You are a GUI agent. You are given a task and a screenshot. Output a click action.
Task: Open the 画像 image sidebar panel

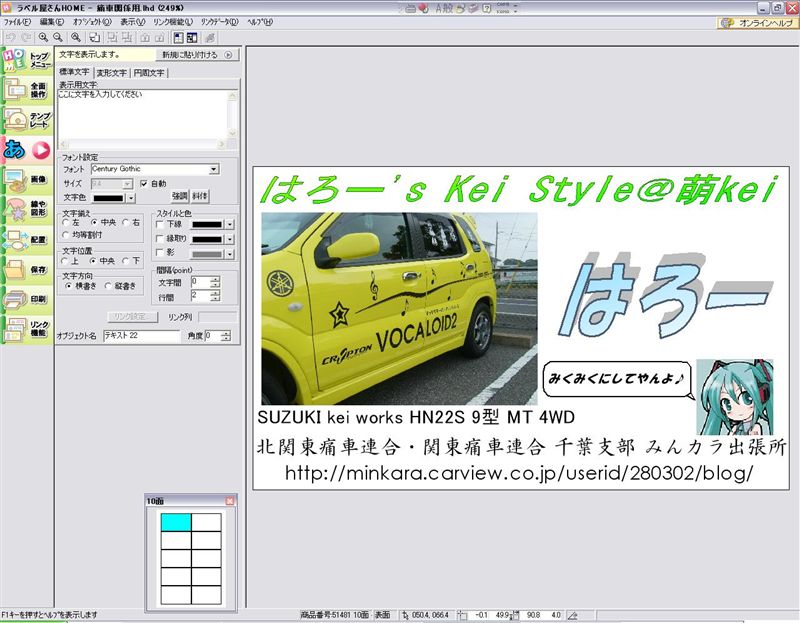pyautogui.click(x=27, y=179)
